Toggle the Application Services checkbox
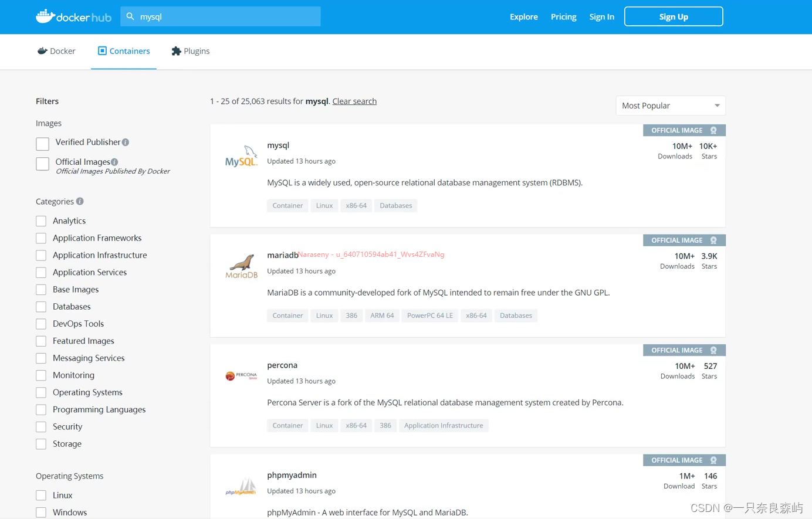Image resolution: width=812 pixels, height=519 pixels. point(41,273)
